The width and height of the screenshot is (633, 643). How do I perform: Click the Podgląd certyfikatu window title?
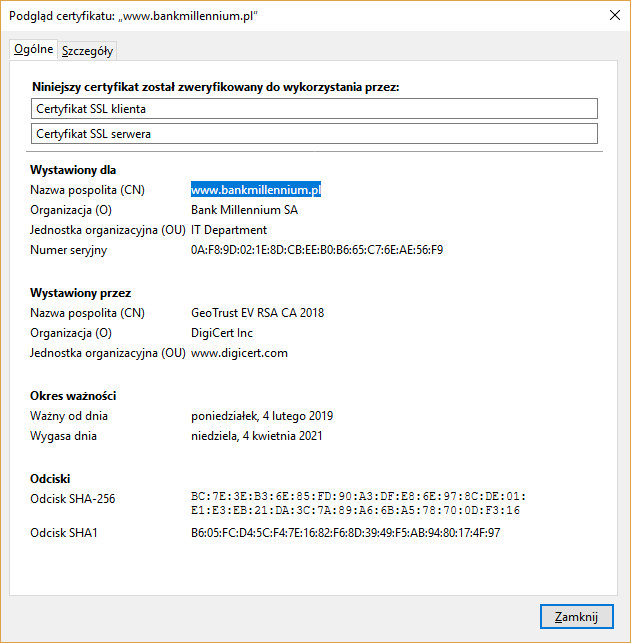point(133,16)
